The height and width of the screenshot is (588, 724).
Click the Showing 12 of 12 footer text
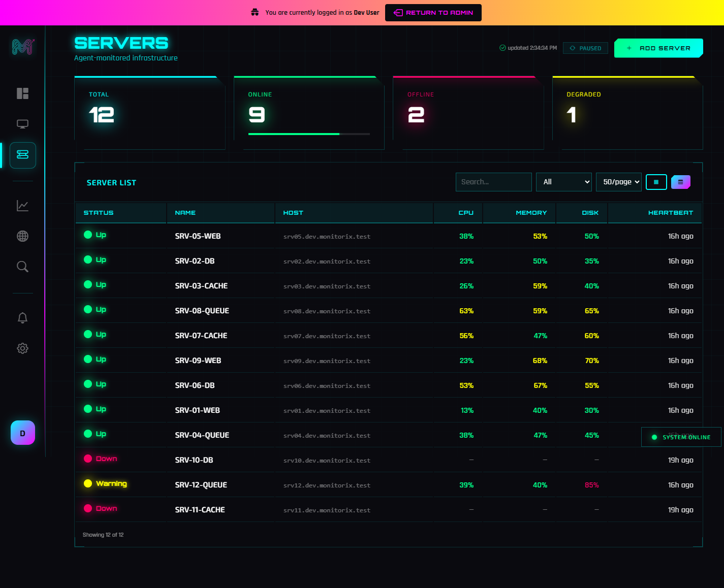tap(103, 535)
